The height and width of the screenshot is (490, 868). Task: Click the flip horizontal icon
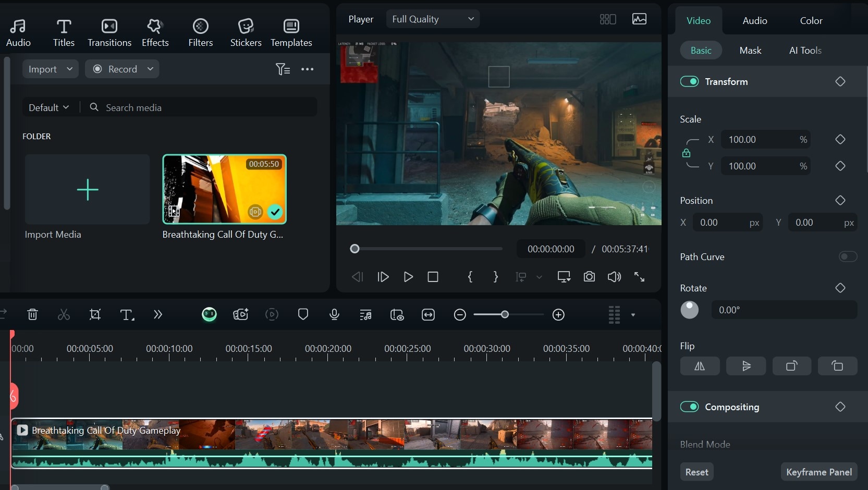pyautogui.click(x=700, y=366)
